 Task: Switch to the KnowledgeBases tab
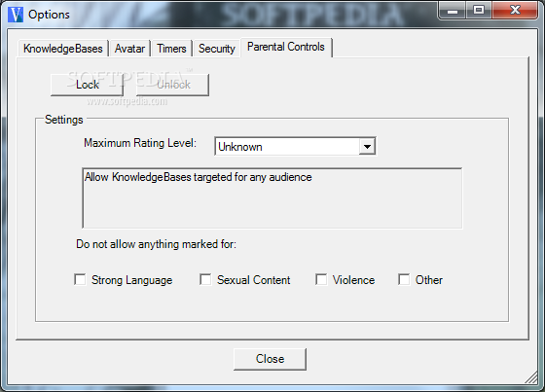63,49
